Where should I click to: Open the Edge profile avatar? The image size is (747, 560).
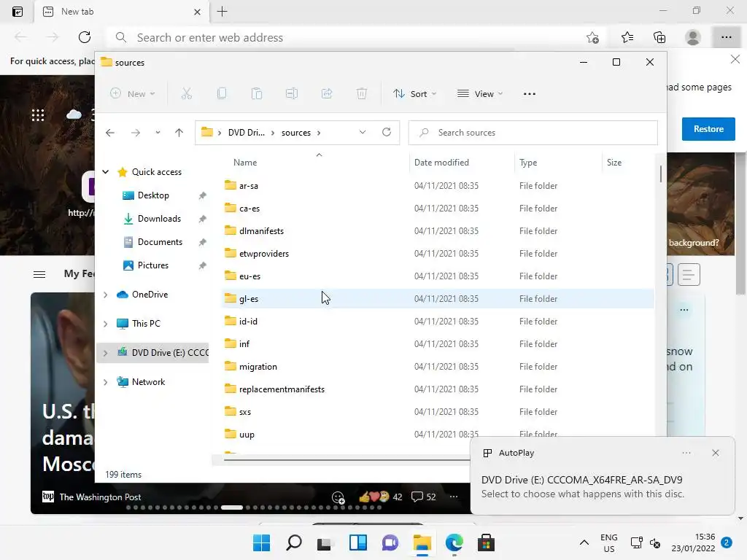693,37
